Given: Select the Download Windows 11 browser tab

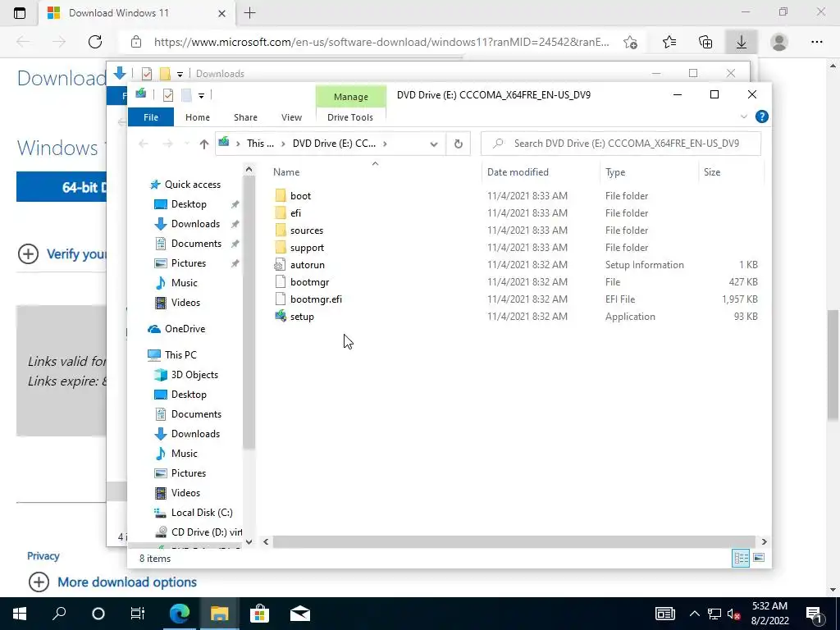Looking at the screenshot, I should (x=135, y=13).
